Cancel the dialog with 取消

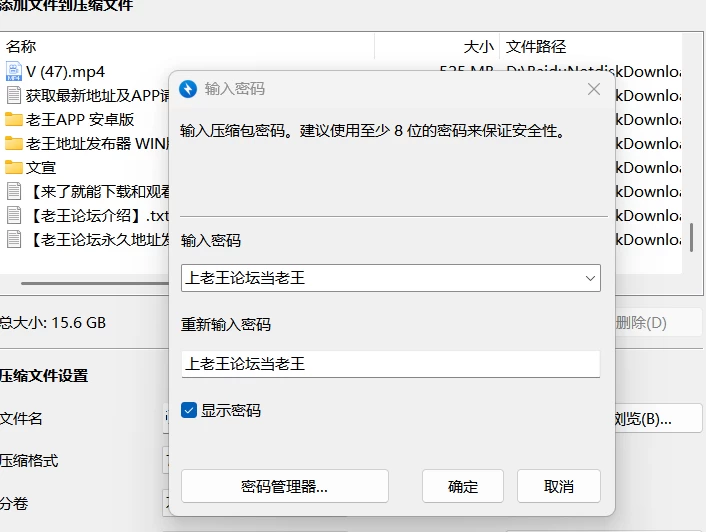tap(559, 486)
